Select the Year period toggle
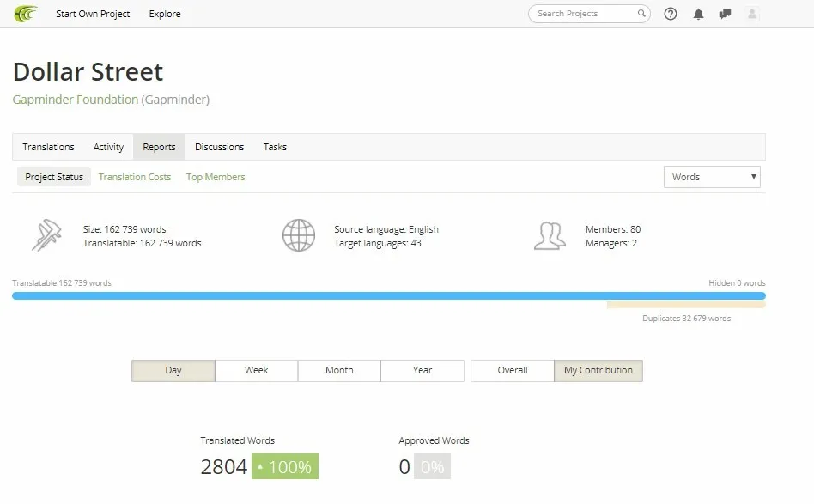 click(x=422, y=371)
